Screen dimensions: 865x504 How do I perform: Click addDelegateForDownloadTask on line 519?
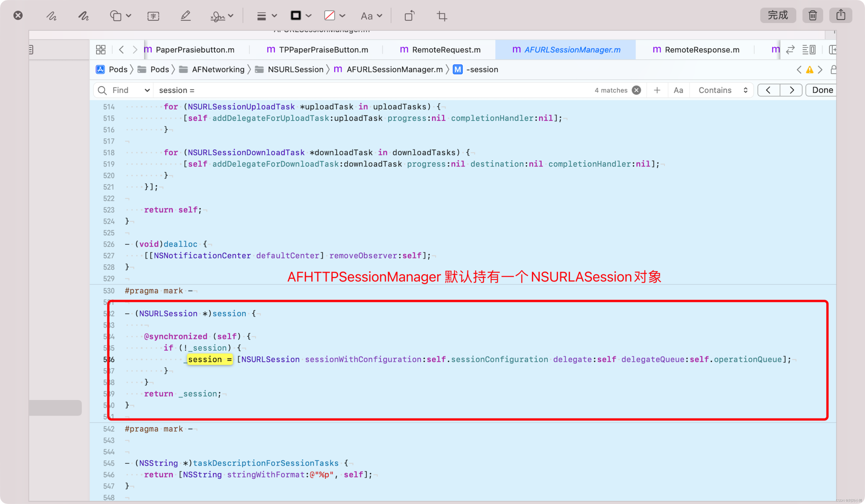pyautogui.click(x=276, y=164)
